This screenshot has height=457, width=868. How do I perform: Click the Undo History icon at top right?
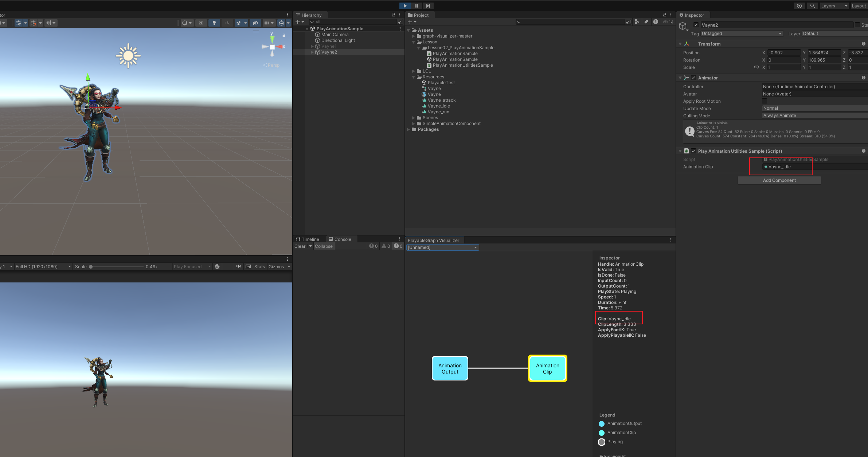point(799,6)
